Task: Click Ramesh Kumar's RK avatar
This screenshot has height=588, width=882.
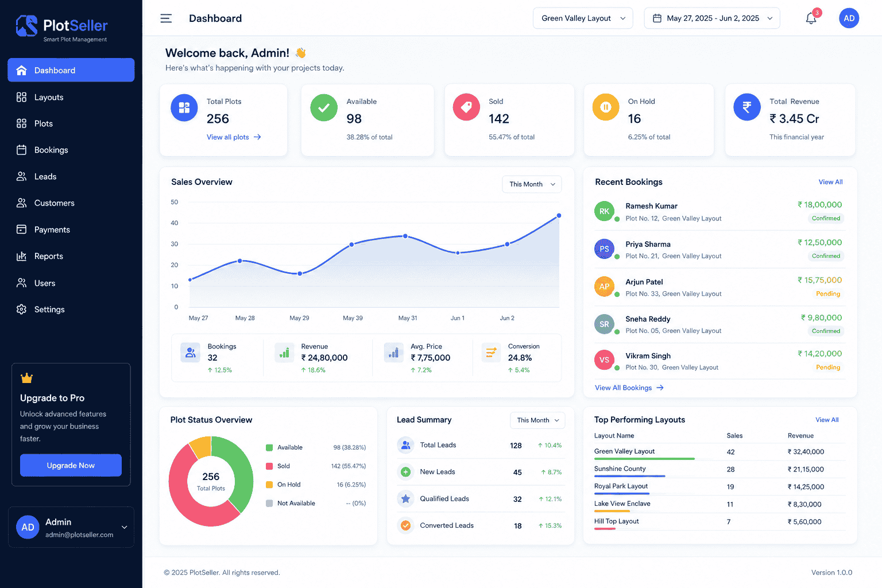Action: (605, 211)
